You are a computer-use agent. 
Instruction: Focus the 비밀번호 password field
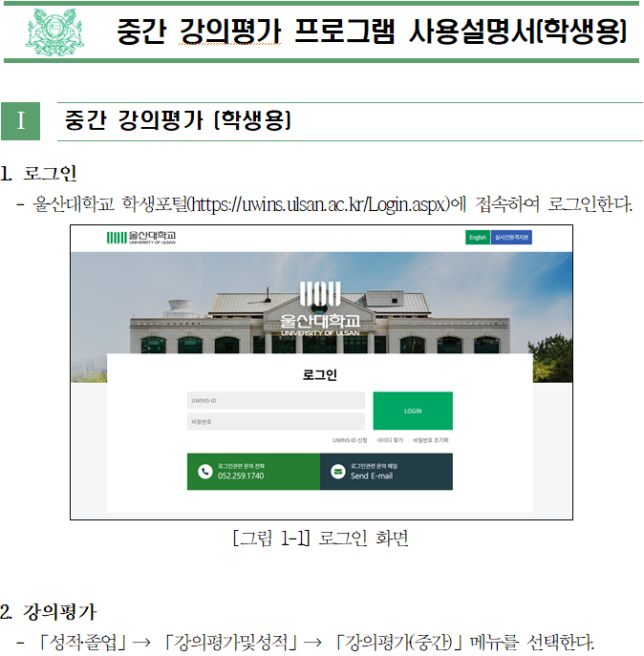point(276,422)
